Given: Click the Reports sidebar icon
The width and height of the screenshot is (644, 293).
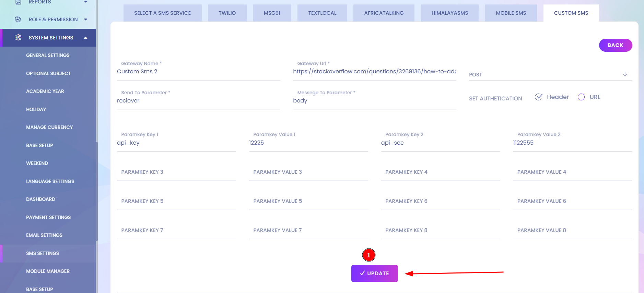Looking at the screenshot, I should pyautogui.click(x=18, y=2).
